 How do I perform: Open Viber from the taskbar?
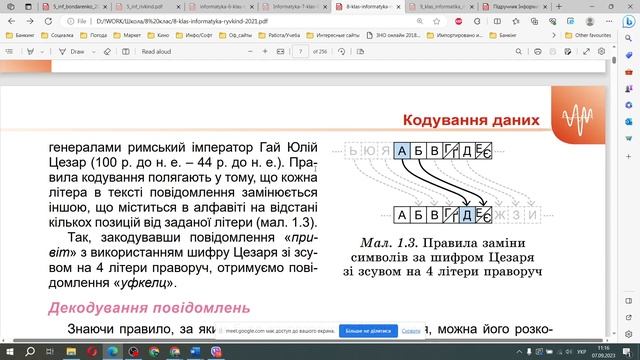216,351
